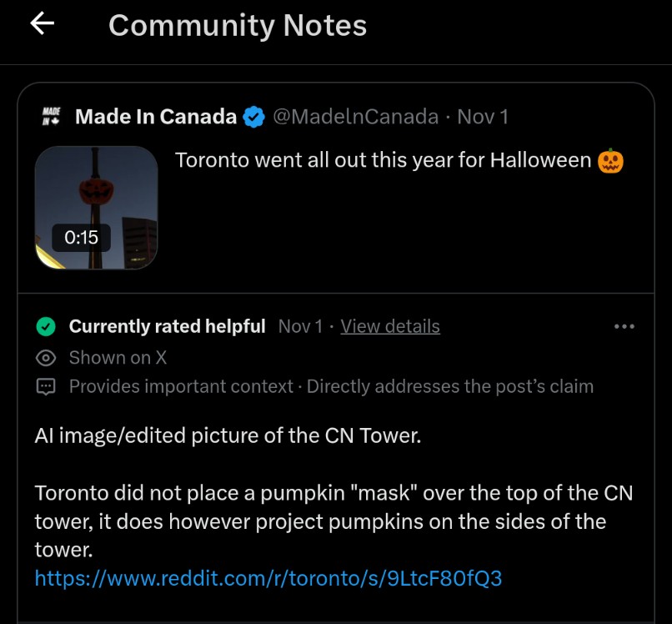
Task: Click the post's Nov 1 timestamp
Action: tap(483, 117)
